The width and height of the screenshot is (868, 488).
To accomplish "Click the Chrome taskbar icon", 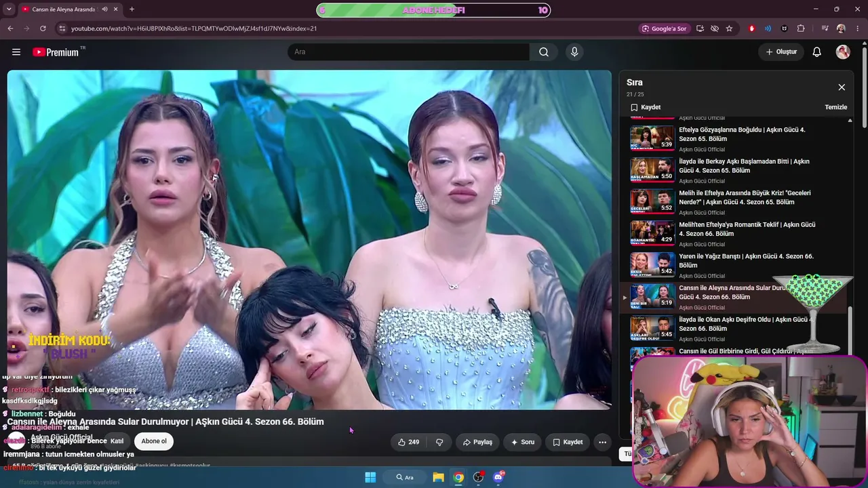I will [458, 477].
